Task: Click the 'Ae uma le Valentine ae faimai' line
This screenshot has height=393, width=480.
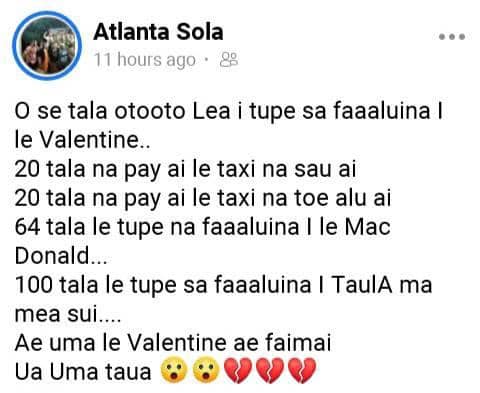Action: pos(173,343)
